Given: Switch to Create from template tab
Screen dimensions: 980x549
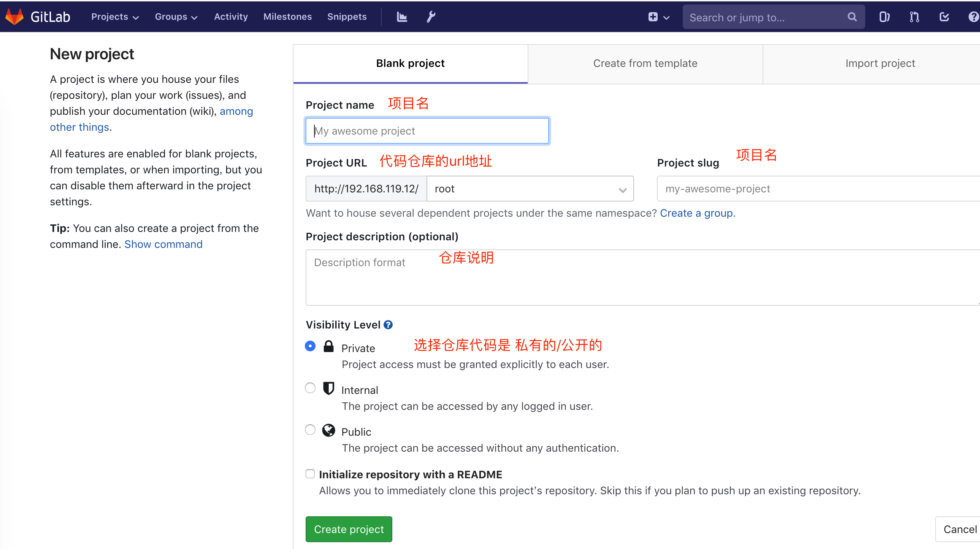Looking at the screenshot, I should pos(645,63).
